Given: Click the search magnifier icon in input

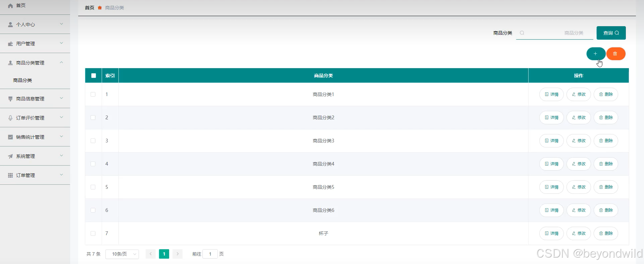Looking at the screenshot, I should pyautogui.click(x=522, y=33).
